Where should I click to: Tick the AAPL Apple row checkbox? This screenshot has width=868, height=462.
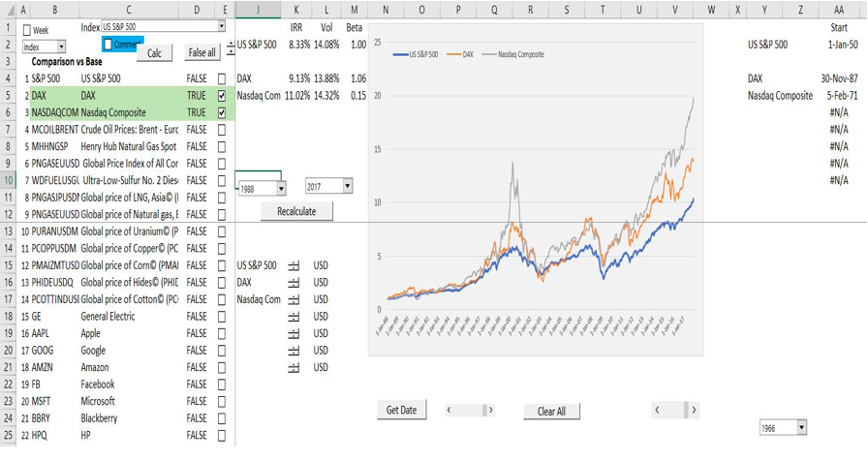(x=222, y=333)
